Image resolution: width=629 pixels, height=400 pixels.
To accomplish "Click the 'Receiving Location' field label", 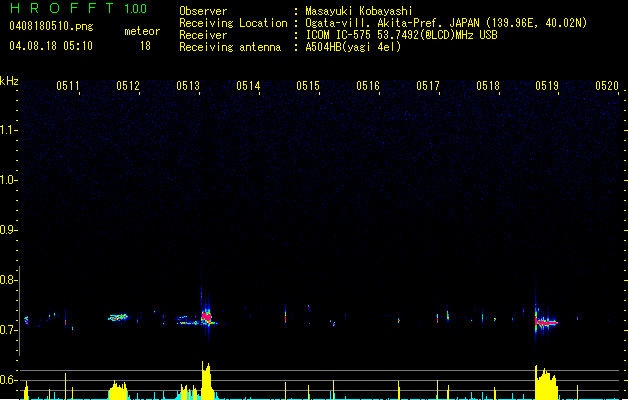I will click(233, 23).
